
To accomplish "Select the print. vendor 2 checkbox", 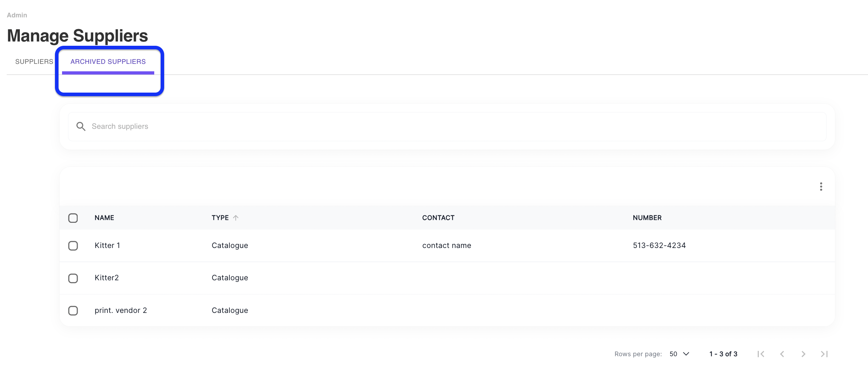I will [73, 311].
